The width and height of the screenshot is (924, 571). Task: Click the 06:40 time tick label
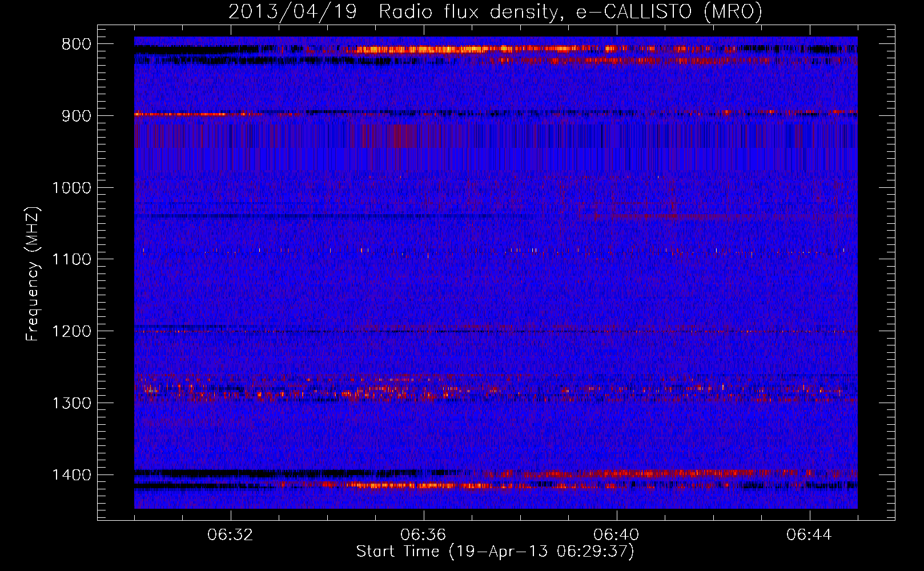point(616,535)
